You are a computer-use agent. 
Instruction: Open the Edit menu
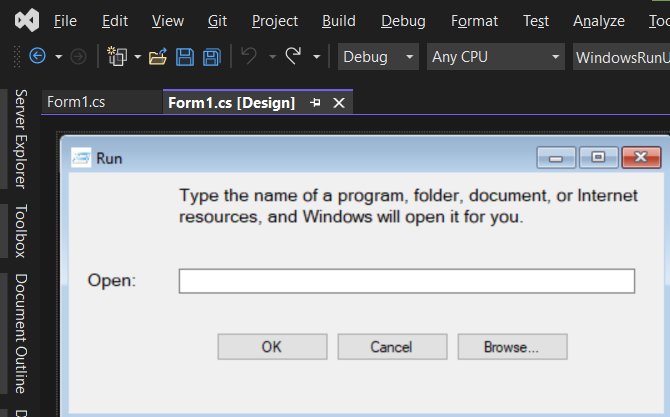115,21
